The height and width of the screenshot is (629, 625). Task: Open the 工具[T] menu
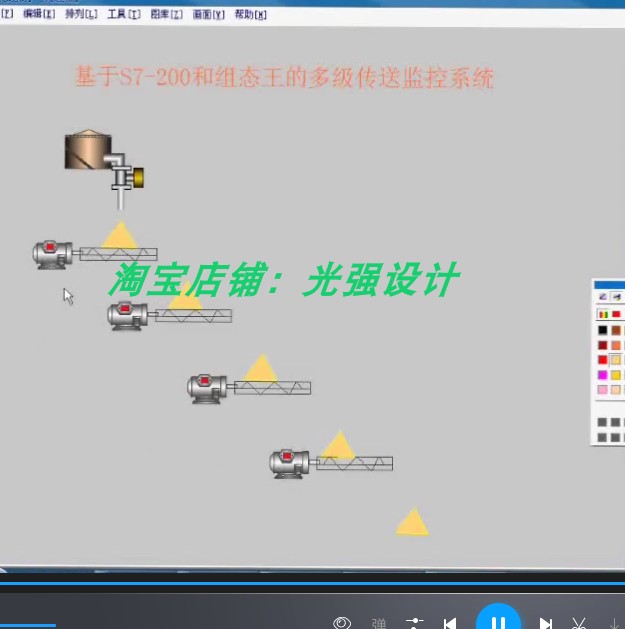(x=124, y=14)
